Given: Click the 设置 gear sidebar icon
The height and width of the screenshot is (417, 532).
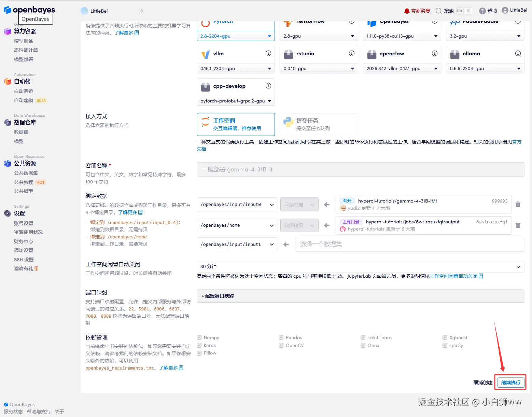Looking at the screenshot, I should [8, 213].
